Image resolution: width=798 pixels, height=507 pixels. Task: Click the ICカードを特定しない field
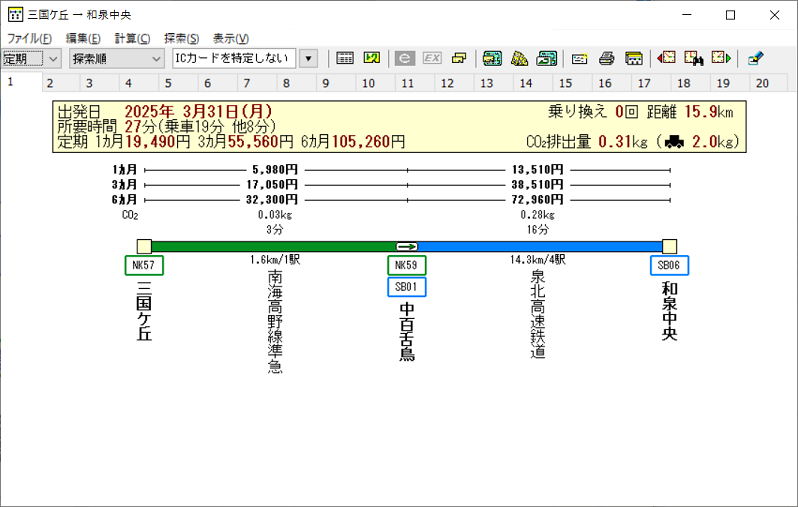coord(234,59)
